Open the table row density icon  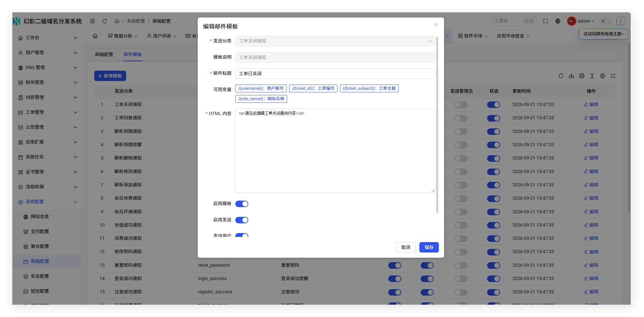(592, 76)
